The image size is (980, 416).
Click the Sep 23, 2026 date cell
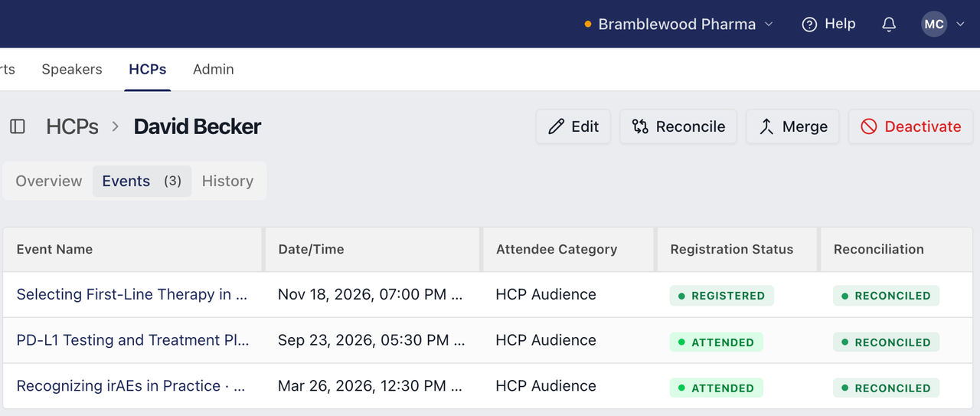(x=371, y=340)
